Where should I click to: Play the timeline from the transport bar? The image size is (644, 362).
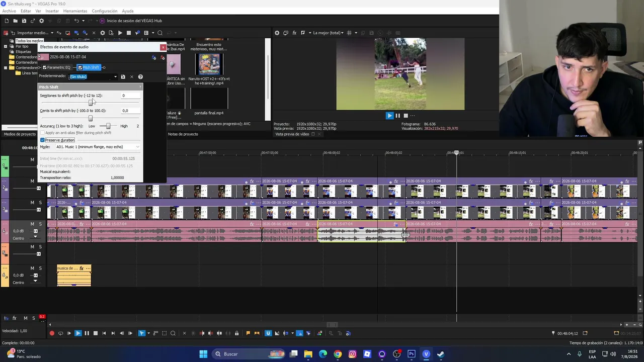tap(78, 333)
